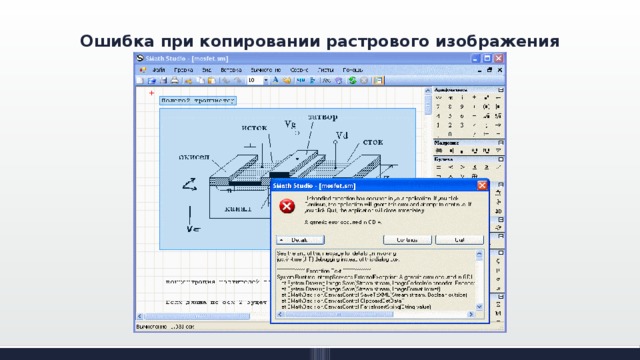Viewport: 640px width, 360px height.
Task: Click first icon in Matrices panel
Action: pyautogui.click(x=438, y=151)
